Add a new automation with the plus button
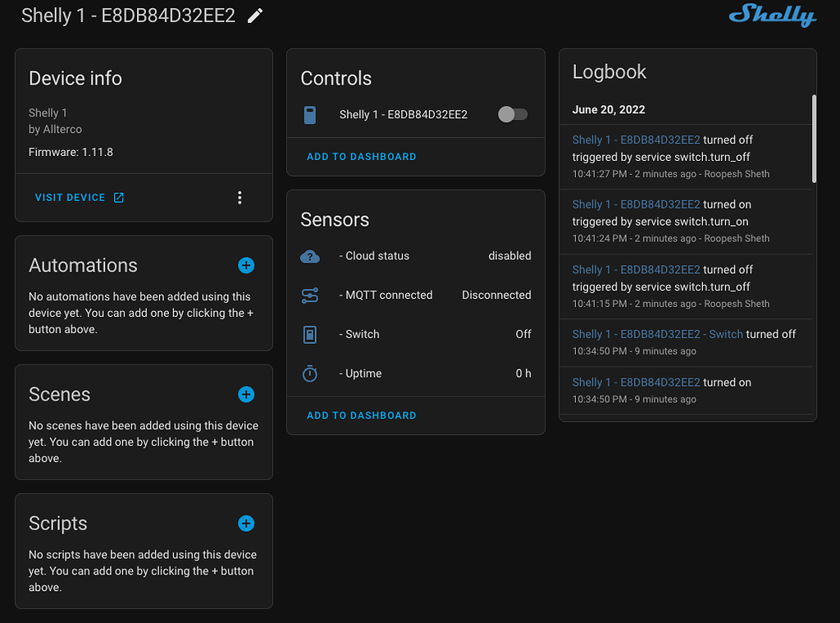 click(x=246, y=265)
